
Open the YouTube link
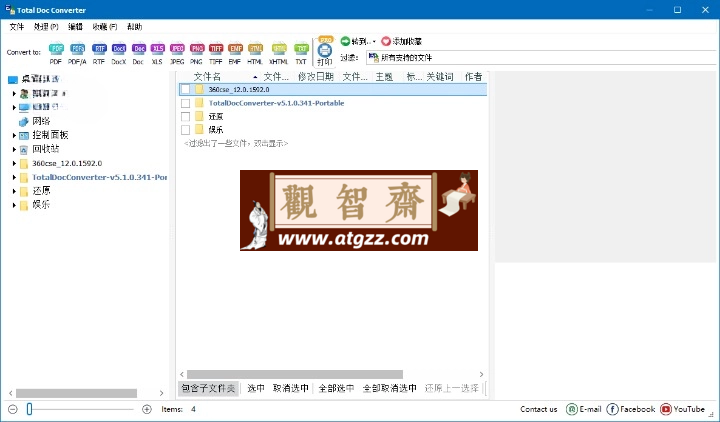coord(682,409)
